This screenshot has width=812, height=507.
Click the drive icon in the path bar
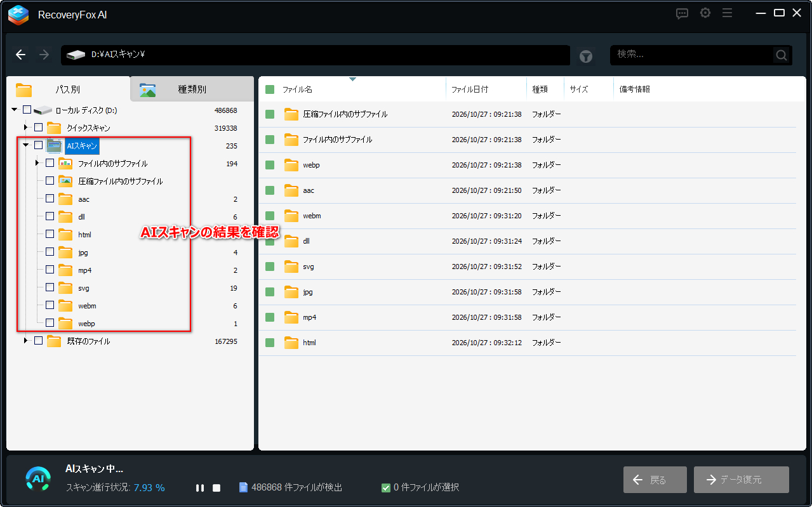(76, 55)
